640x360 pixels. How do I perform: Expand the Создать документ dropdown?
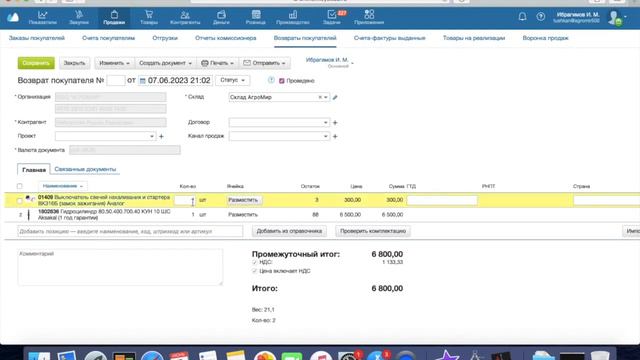click(165, 63)
